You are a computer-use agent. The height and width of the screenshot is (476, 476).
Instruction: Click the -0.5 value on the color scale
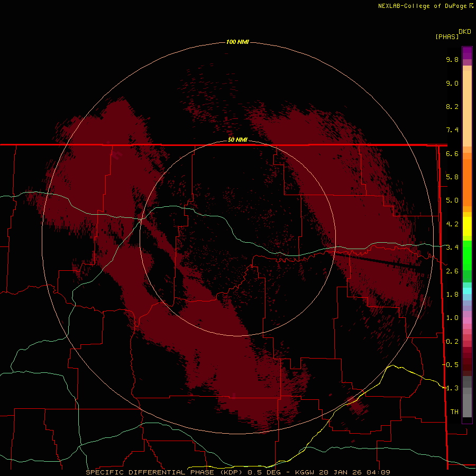451,365
